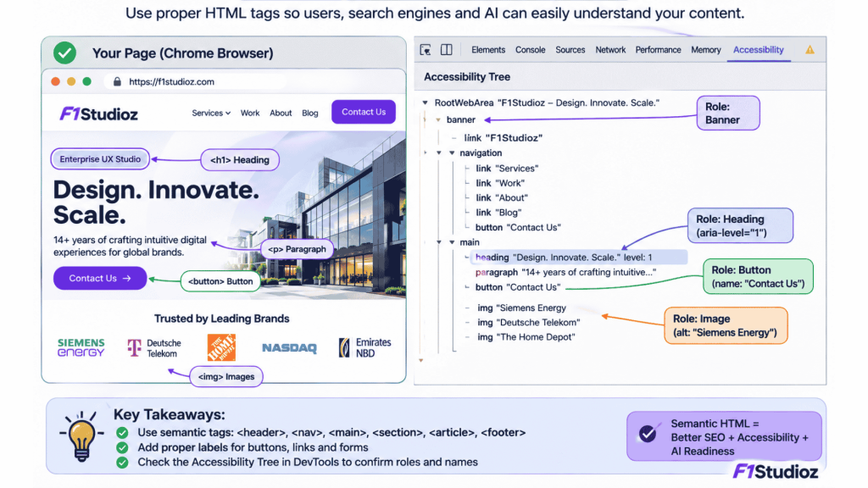Viewport: 868px width, 488px height.
Task: Click the Enterprise UX Studio badge
Action: 100,159
